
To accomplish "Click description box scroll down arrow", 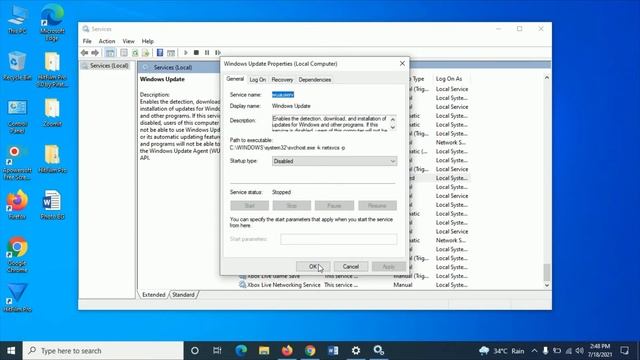I will coord(393,127).
